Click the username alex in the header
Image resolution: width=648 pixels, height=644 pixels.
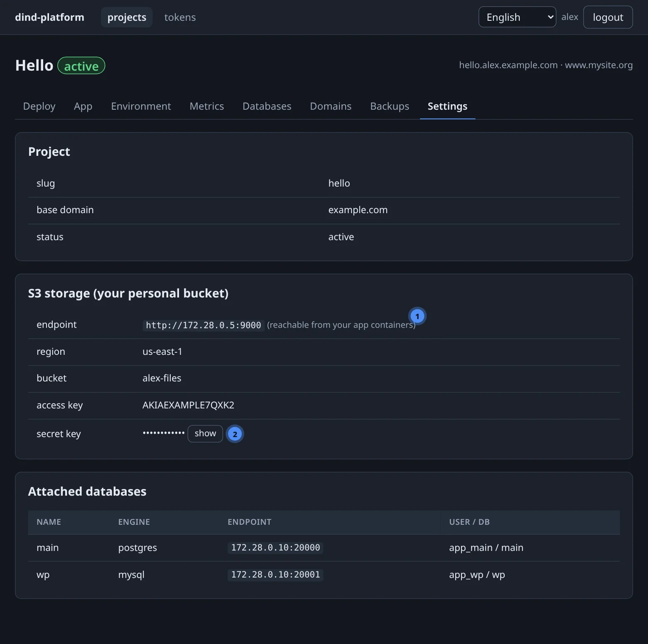click(x=569, y=17)
